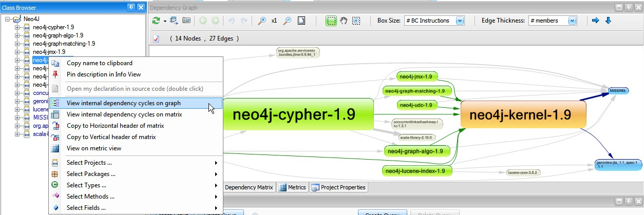Zoom out with the magnifier minus icon

(x=288, y=21)
